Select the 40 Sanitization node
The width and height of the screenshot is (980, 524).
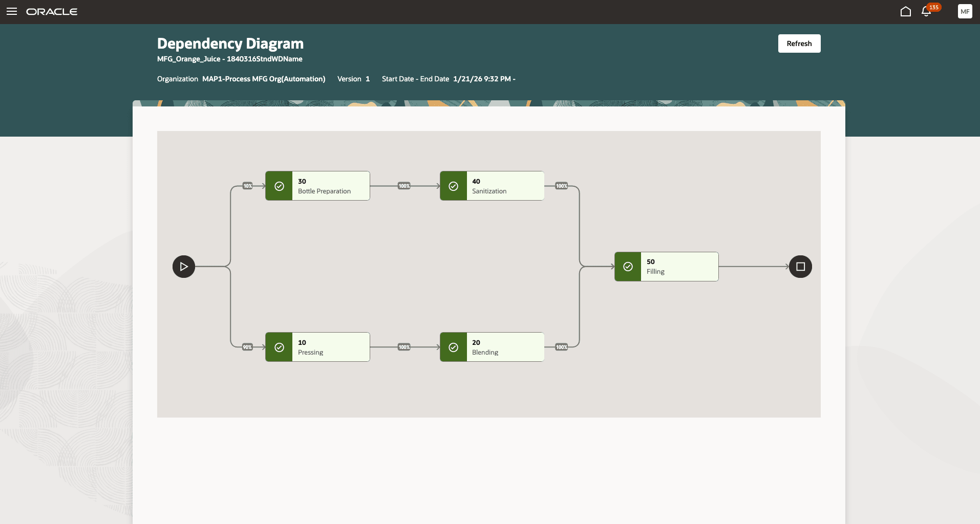[x=504, y=186]
